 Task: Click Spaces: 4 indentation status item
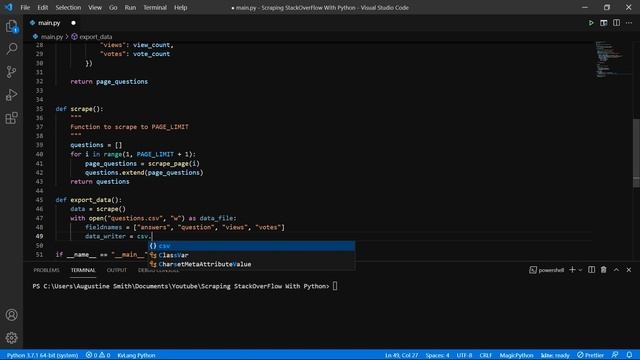(x=437, y=355)
